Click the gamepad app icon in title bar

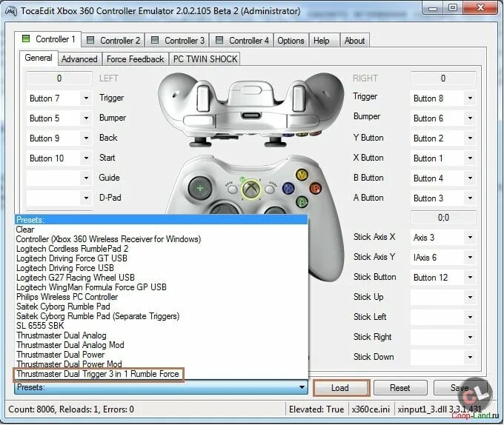[x=11, y=11]
